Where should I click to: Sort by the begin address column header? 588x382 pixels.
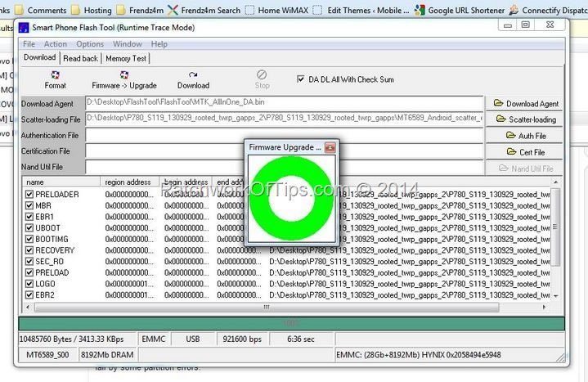(186, 182)
